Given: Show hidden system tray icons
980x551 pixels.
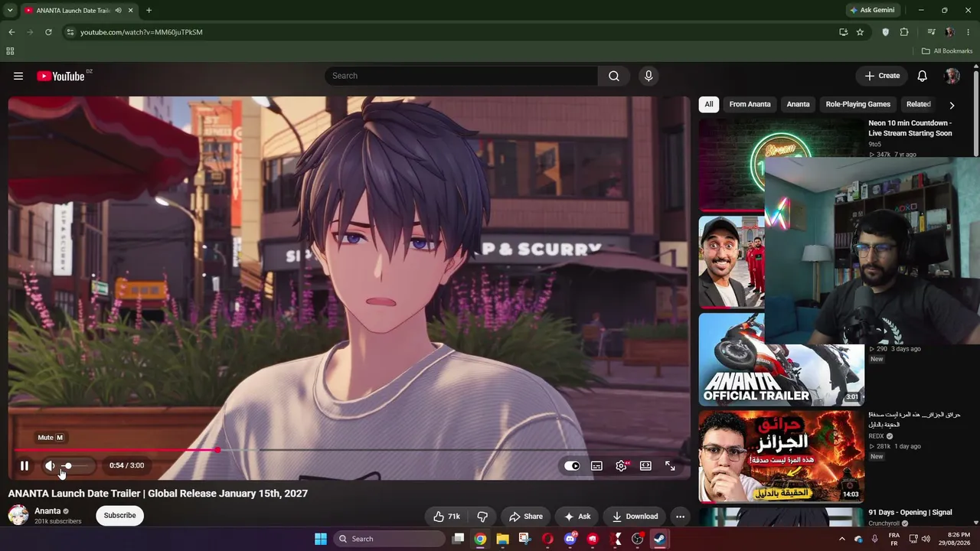Looking at the screenshot, I should [x=842, y=539].
